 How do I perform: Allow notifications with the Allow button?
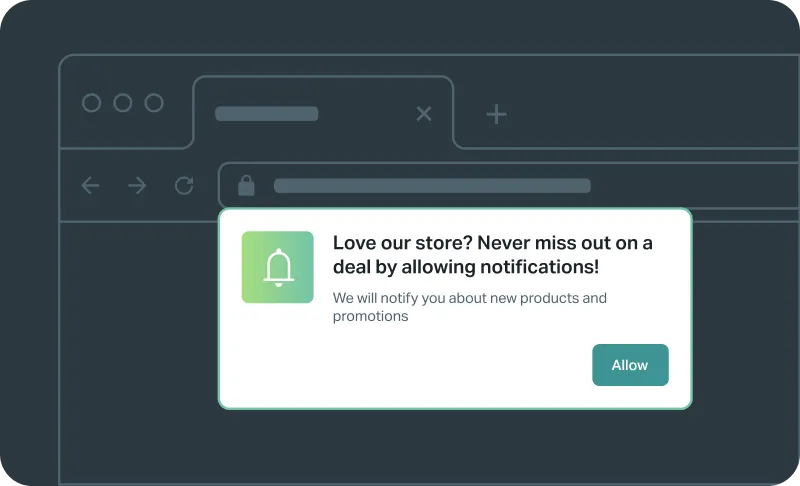click(x=630, y=365)
